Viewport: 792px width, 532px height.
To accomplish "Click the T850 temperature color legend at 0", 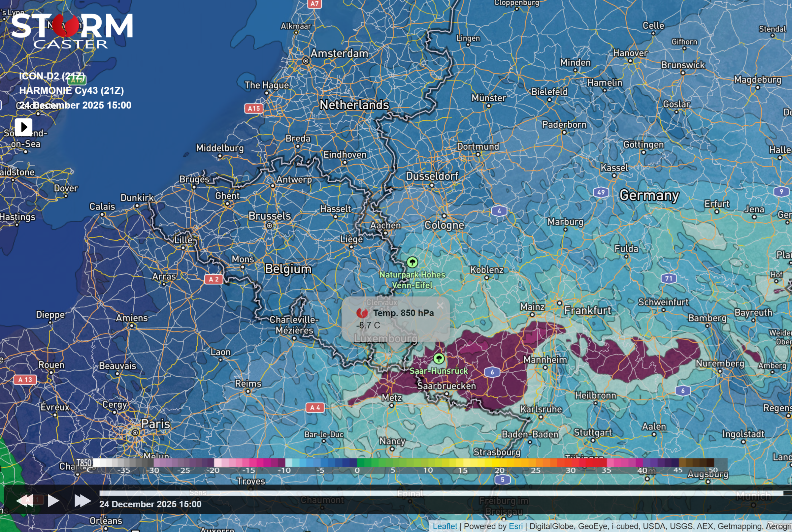I will 357,463.
